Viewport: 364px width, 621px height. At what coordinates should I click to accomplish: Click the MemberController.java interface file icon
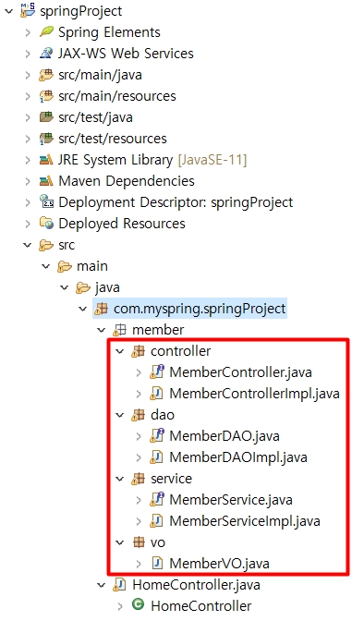pos(157,372)
